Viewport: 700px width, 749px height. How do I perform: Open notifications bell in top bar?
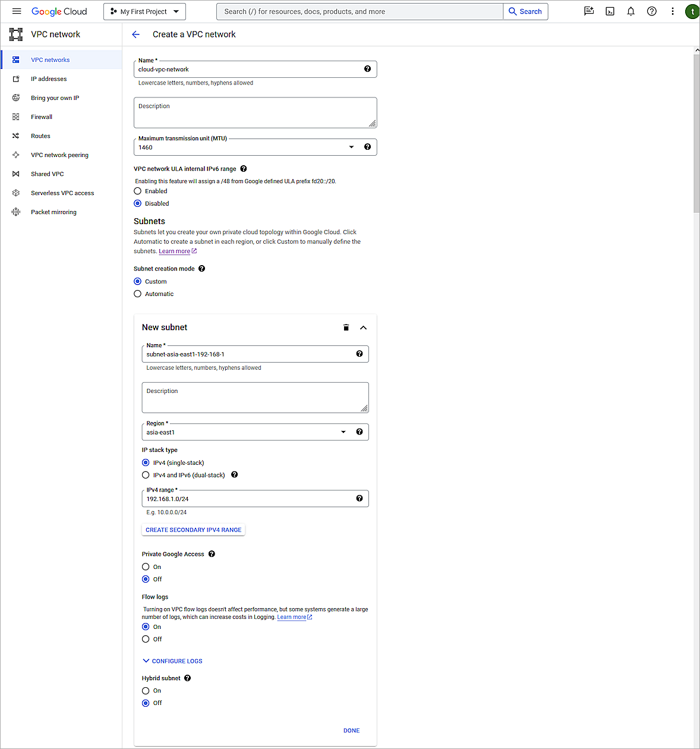(x=630, y=11)
